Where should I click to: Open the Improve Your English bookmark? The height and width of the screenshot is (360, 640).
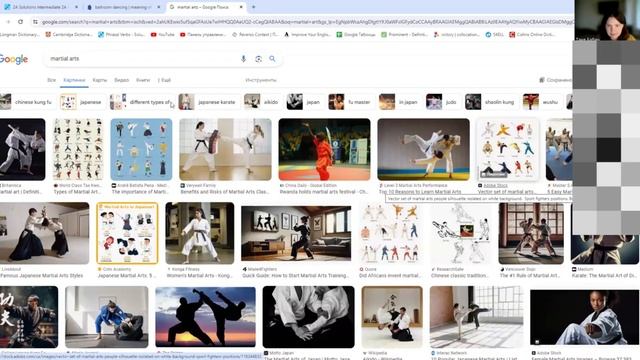click(307, 35)
